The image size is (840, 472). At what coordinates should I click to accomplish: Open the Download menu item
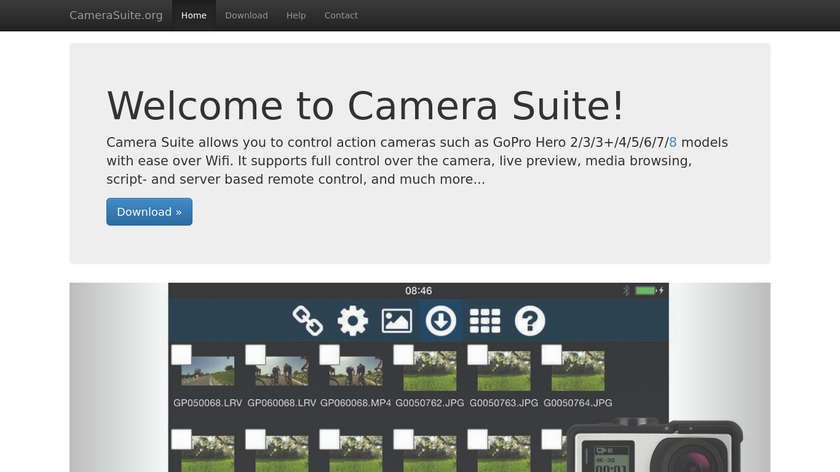point(246,16)
